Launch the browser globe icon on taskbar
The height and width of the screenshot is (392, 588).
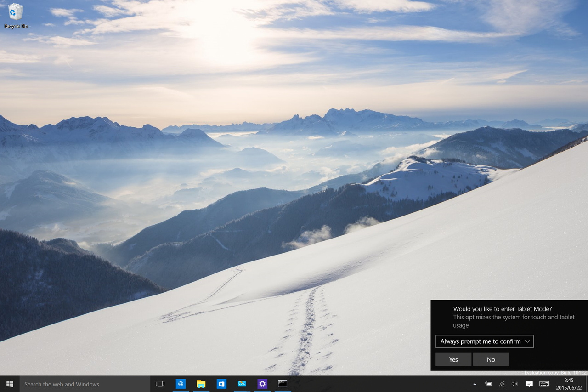click(x=181, y=384)
